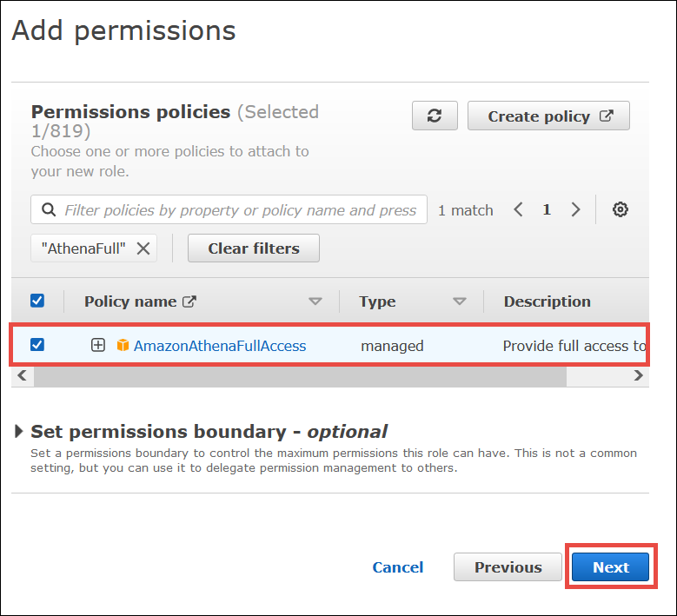Image resolution: width=677 pixels, height=616 pixels.
Task: Uncheck the AmazonAthenaFullAccess policy checkbox
Action: 37,345
